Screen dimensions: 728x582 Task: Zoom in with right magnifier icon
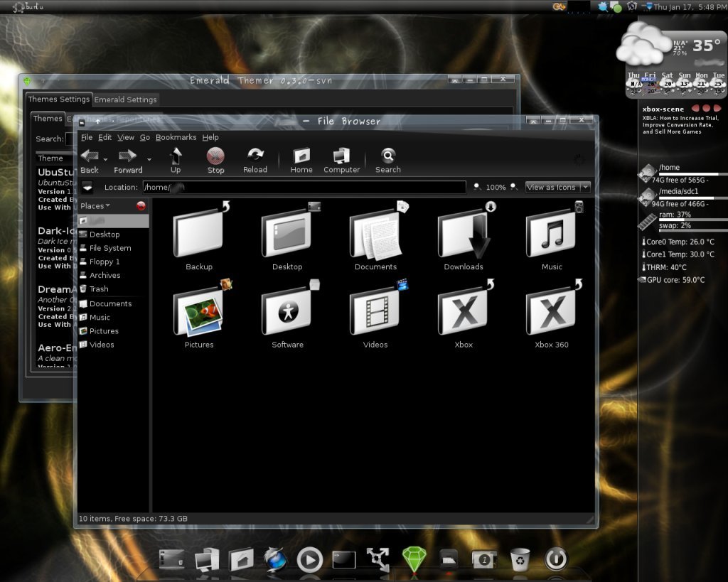click(x=513, y=187)
